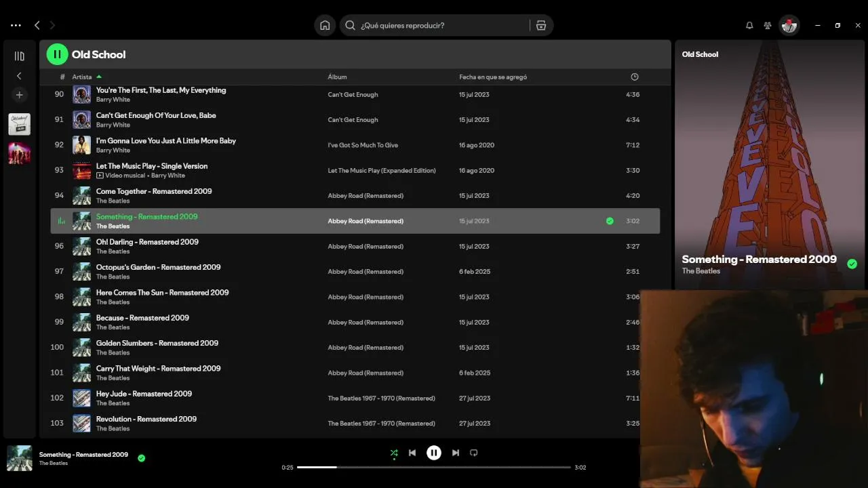Maximize or restore the Spotify window

coord(837,26)
